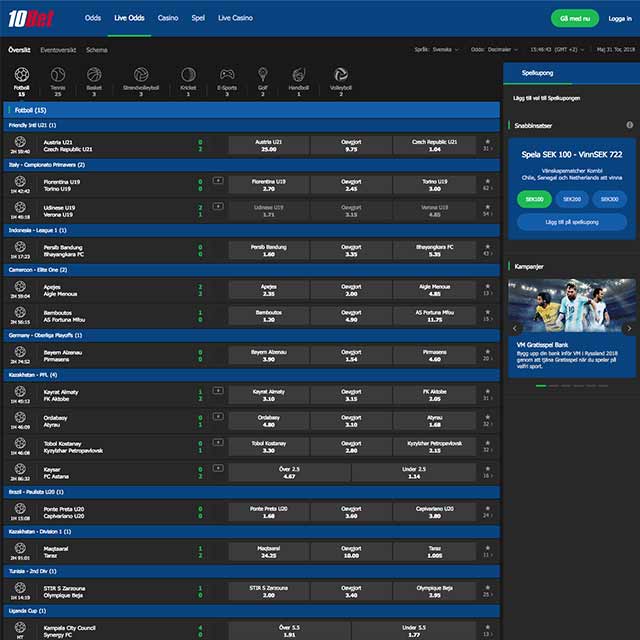Select the Tennis sport icon
640x640 pixels.
[58, 75]
